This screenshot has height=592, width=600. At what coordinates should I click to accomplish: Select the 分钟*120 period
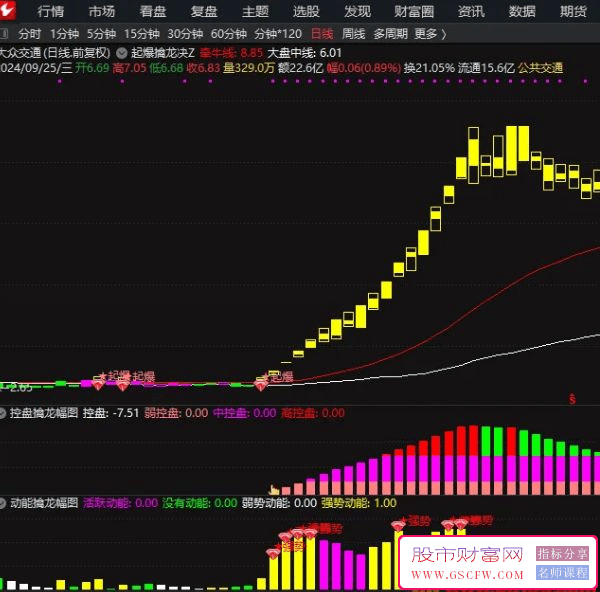(278, 34)
